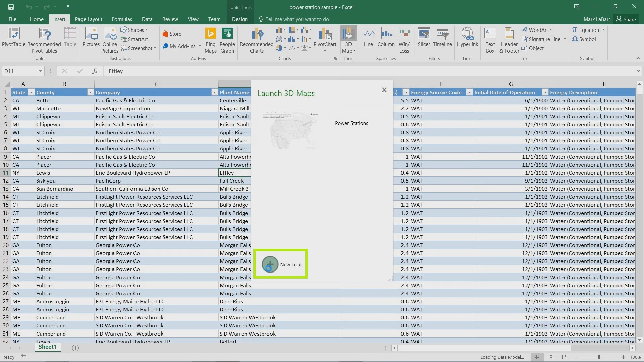Open Initial Date of Operation filter dropdown

pos(545,92)
